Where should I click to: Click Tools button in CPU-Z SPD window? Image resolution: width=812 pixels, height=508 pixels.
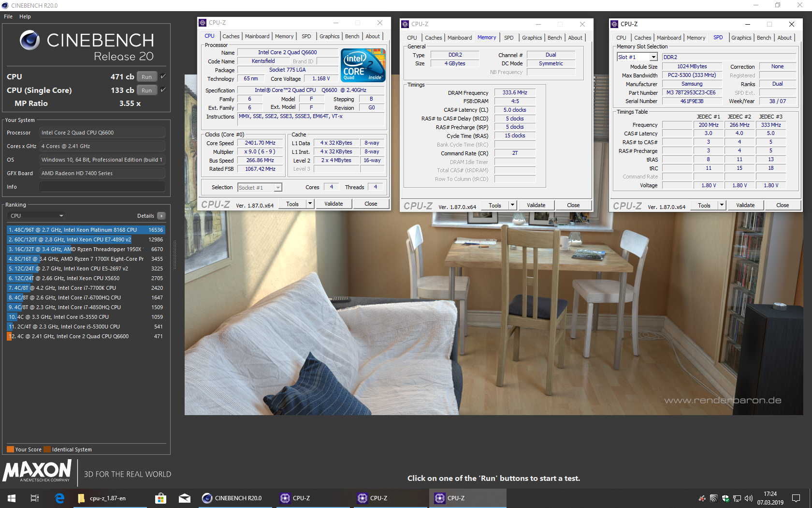[x=704, y=205]
